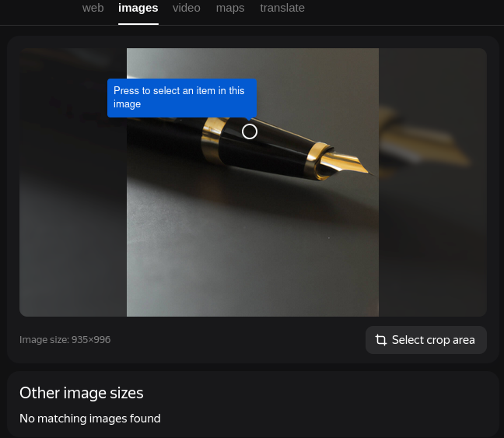The image size is (504, 438).
Task: Switch to the web tab
Action: point(93,8)
